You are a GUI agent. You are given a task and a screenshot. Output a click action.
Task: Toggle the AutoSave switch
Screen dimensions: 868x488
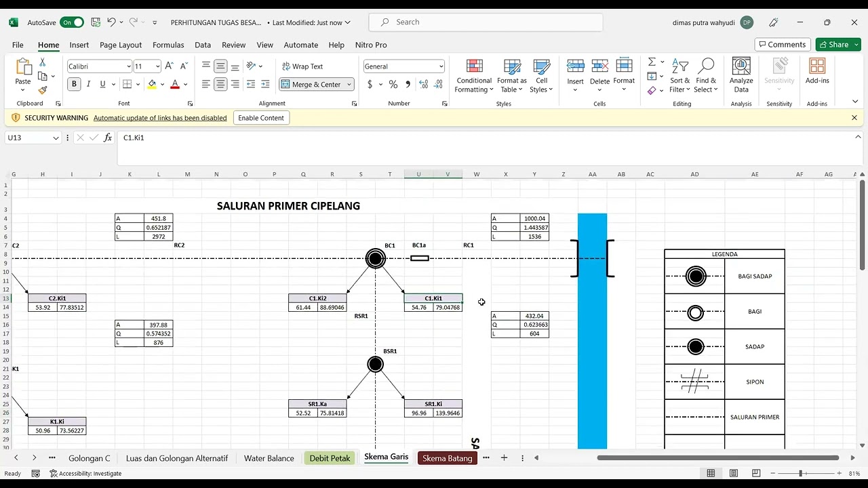(72, 22)
